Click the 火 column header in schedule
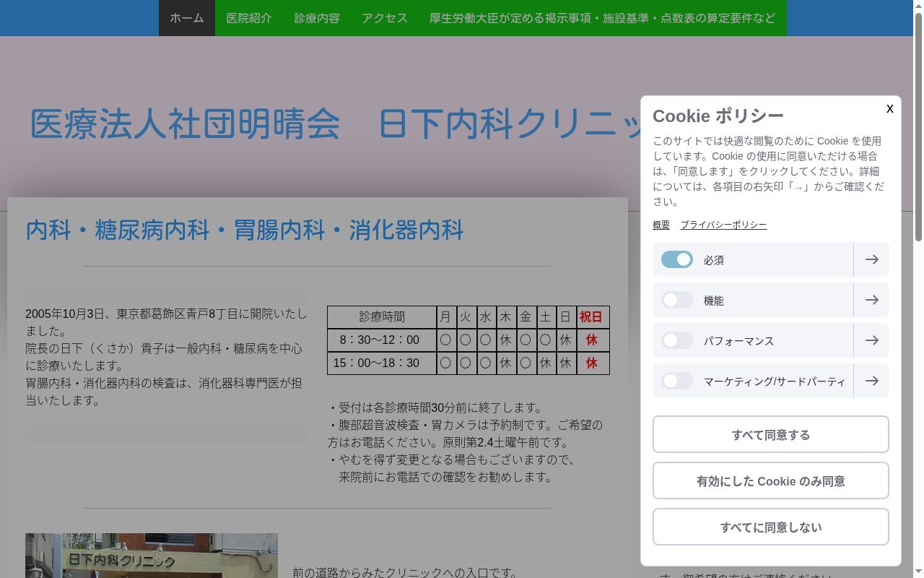The width and height of the screenshot is (924, 578). tap(466, 317)
